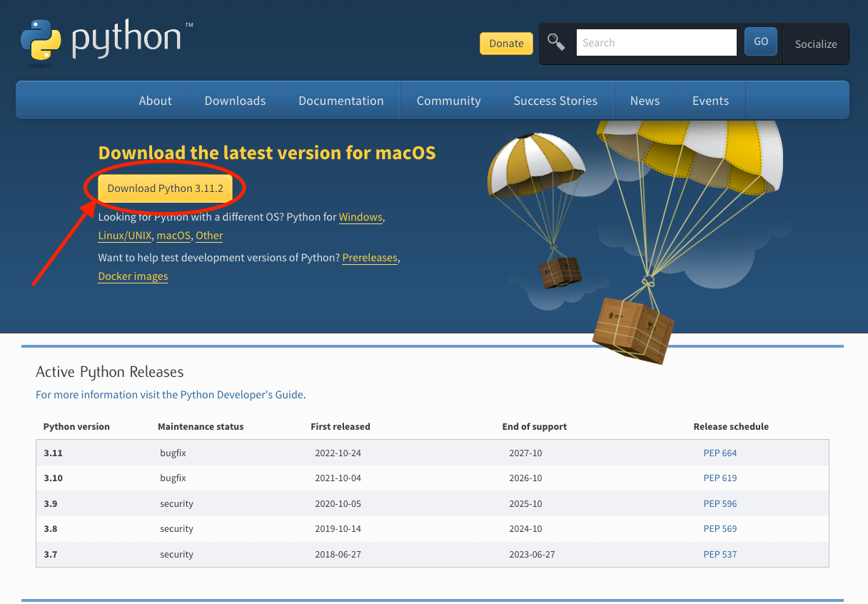Open PEP 664 release schedule
Viewport: 868px width, 604px height.
coord(720,453)
